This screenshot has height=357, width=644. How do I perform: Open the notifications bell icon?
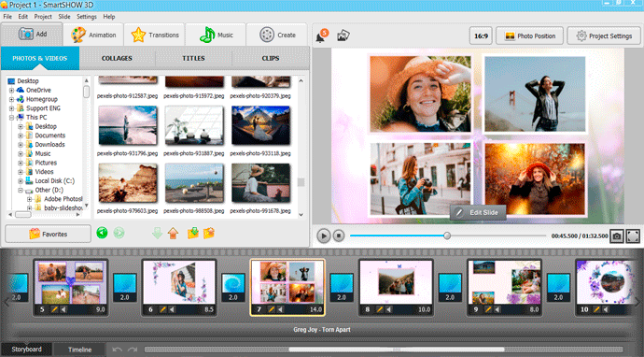321,36
